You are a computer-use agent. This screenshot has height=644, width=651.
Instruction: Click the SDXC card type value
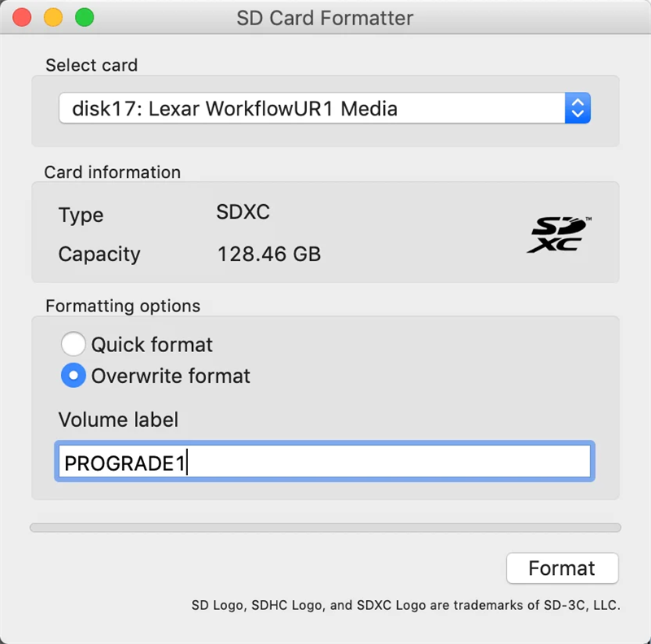[242, 213]
